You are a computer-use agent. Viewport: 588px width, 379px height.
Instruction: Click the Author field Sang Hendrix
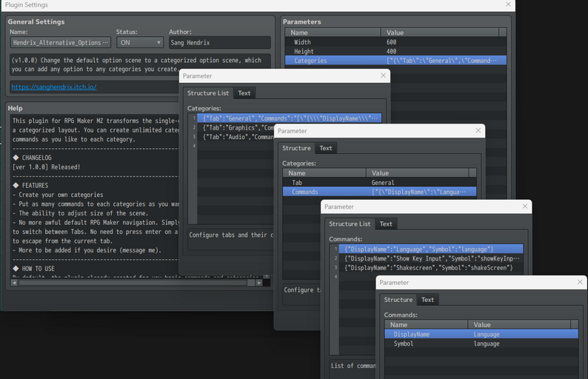(x=219, y=42)
